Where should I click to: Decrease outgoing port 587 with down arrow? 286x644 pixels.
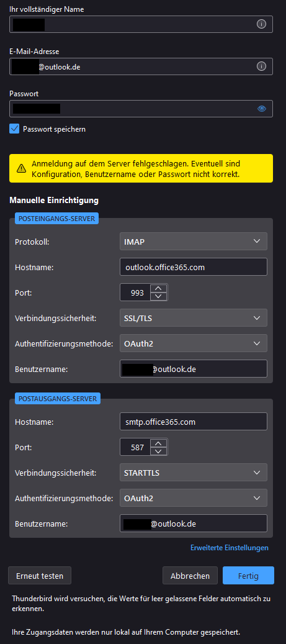pyautogui.click(x=159, y=451)
